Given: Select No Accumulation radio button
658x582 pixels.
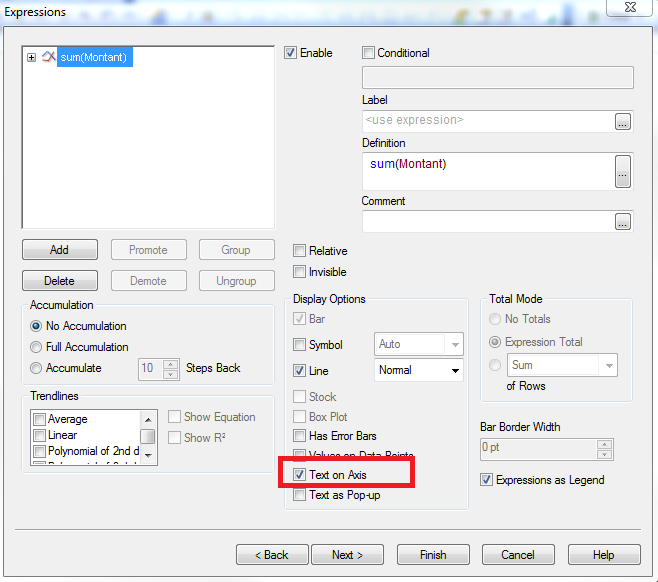Looking at the screenshot, I should point(36,326).
